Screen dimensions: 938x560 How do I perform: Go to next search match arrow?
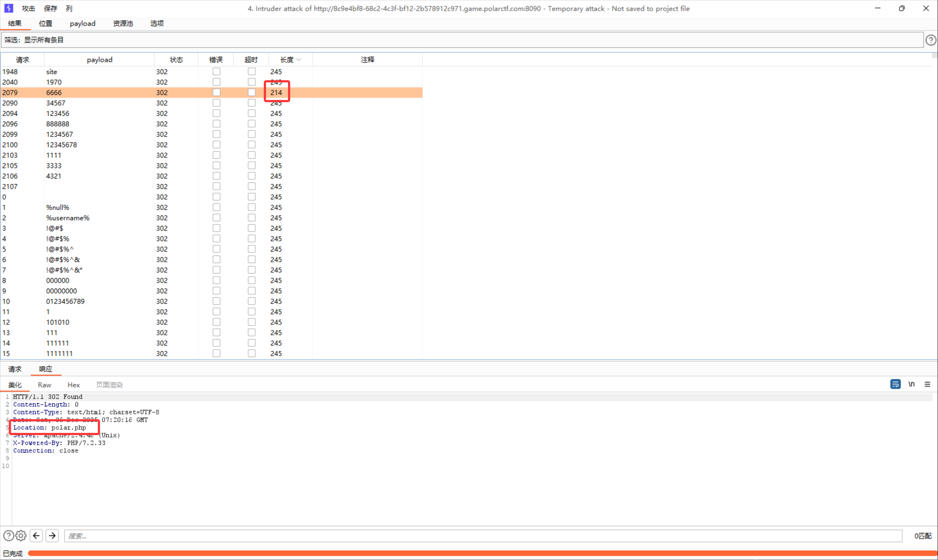[52, 535]
